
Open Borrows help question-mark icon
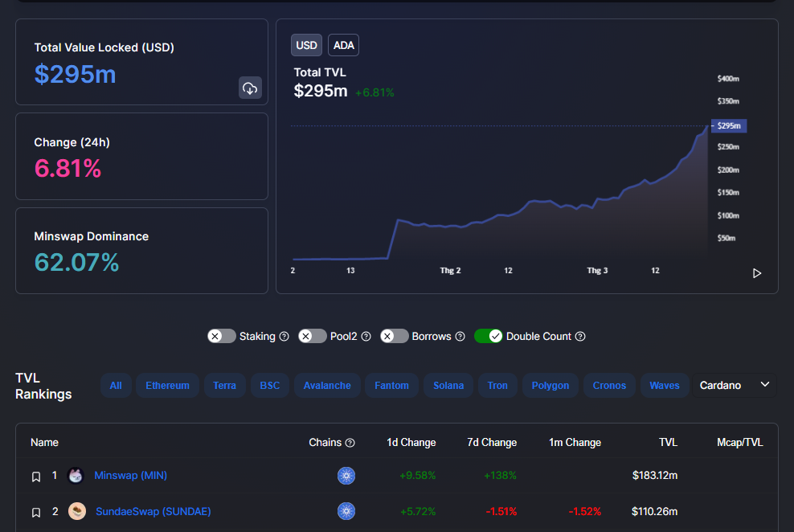tap(460, 337)
